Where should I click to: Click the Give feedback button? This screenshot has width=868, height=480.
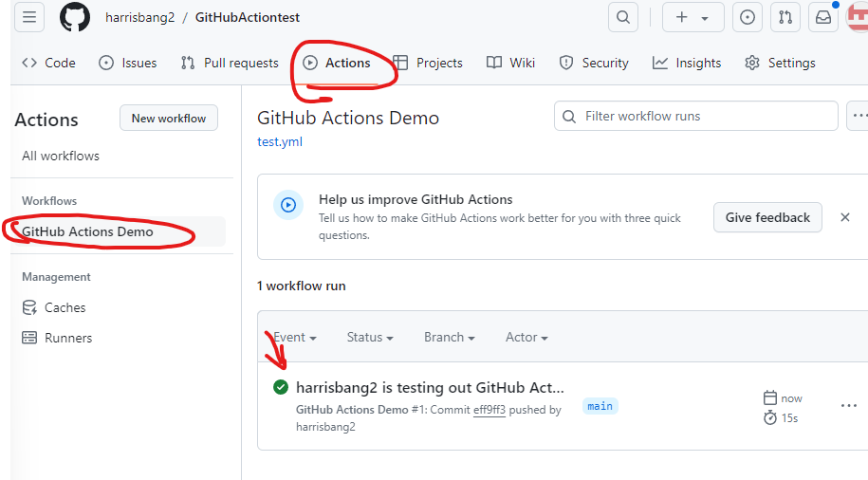(x=767, y=217)
